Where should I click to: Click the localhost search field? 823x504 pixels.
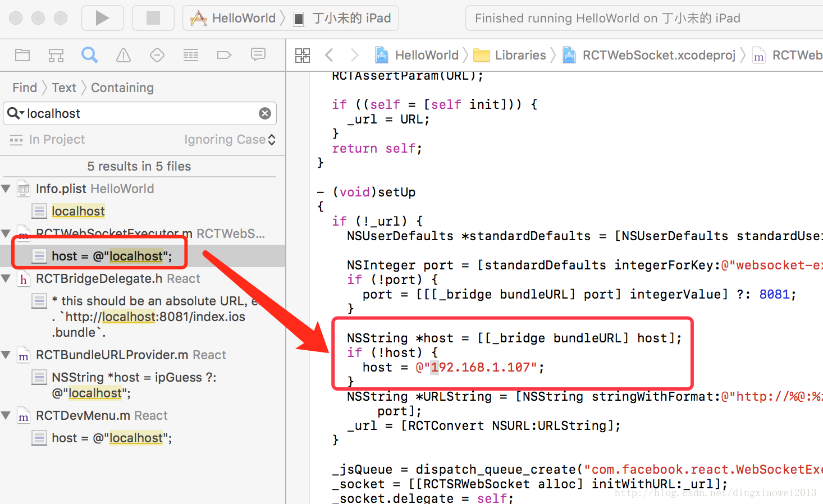tap(140, 113)
